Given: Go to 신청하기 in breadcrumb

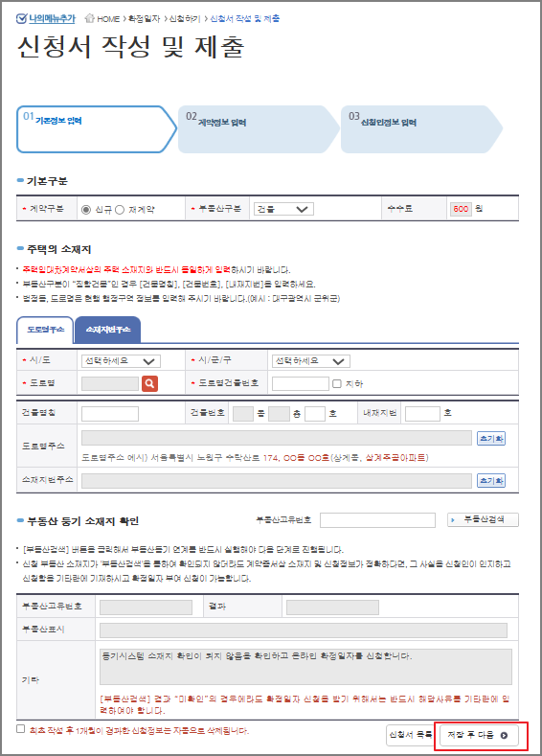Looking at the screenshot, I should pos(185,19).
